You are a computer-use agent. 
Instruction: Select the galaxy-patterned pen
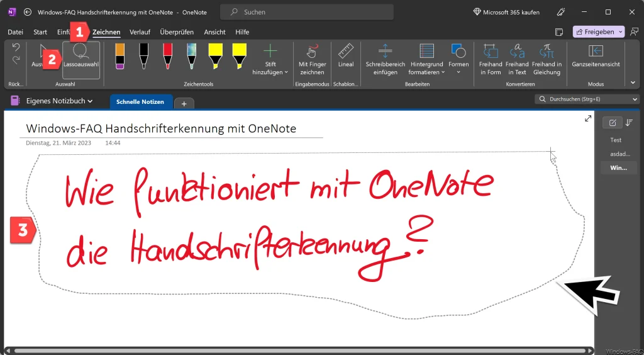[191, 56]
